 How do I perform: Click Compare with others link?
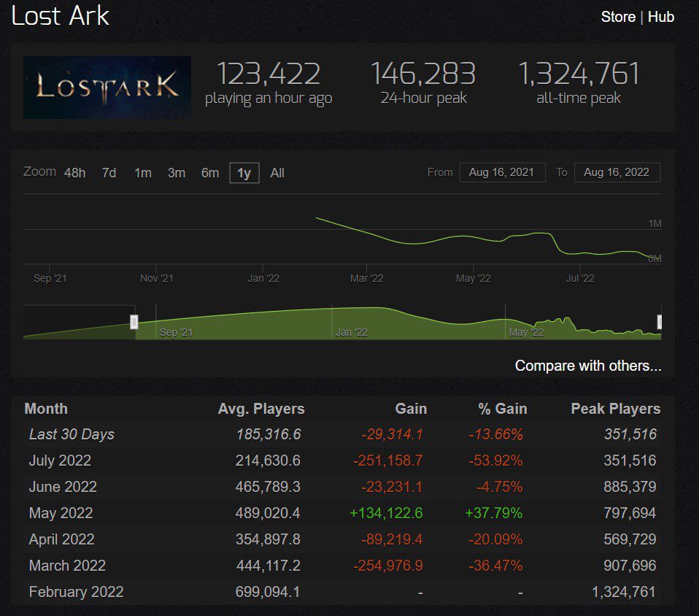coord(588,366)
